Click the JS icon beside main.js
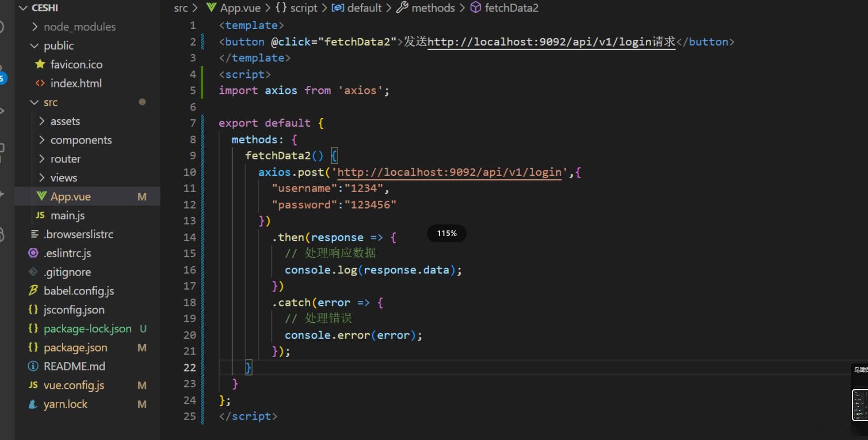Screen dimensions: 868x440 40,215
